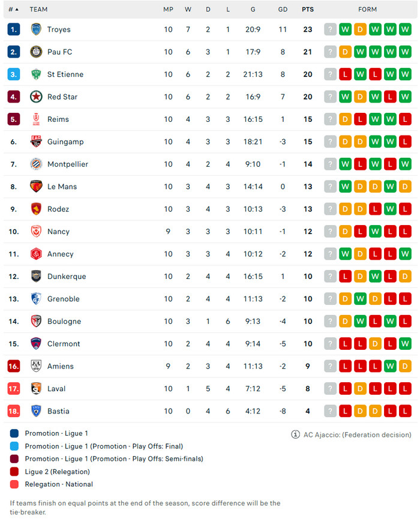Click the Red Star club logo

(36, 97)
